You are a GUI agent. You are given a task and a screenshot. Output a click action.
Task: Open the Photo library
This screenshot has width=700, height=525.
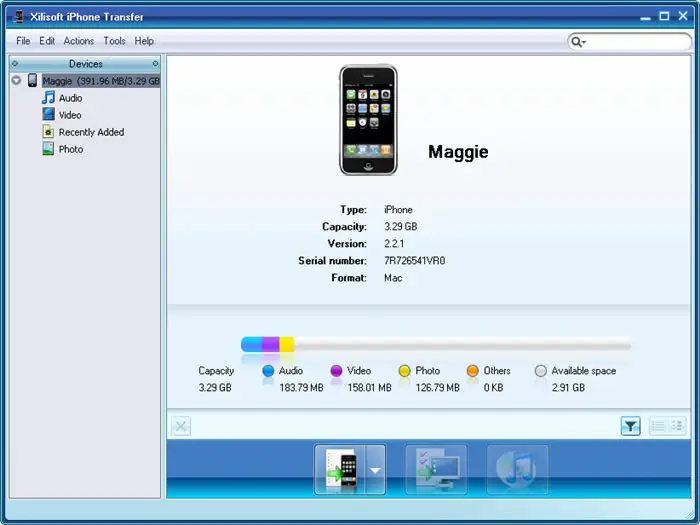pyautogui.click(x=71, y=149)
